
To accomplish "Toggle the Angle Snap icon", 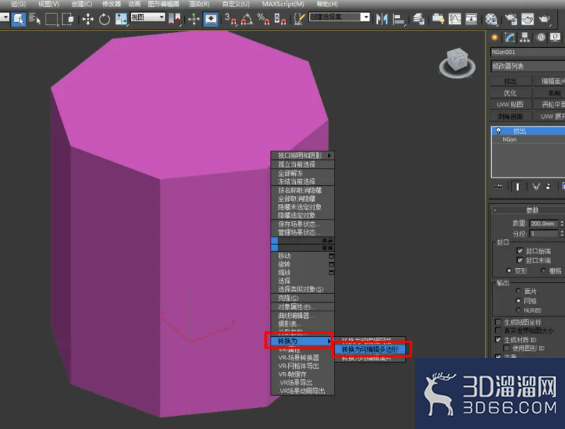I will [247, 19].
